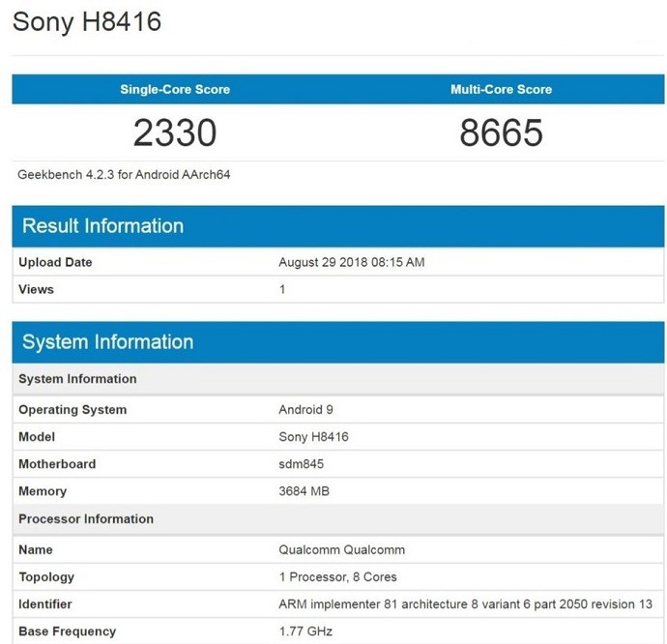Viewport: 667px width, 644px height.
Task: Select the Model value Sony H8416
Action: (313, 437)
